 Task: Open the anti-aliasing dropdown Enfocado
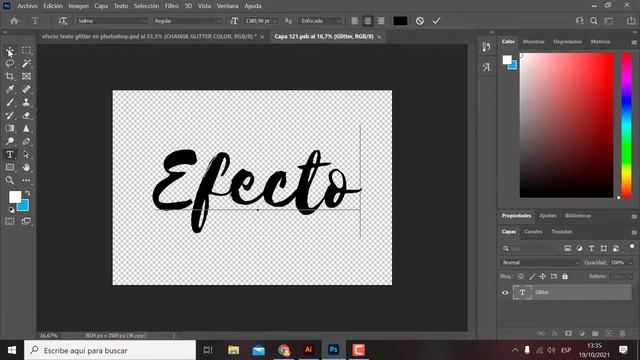pos(320,21)
